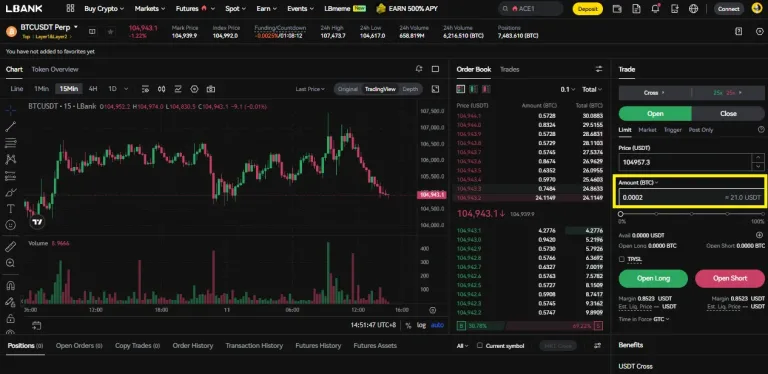This screenshot has height=374, width=768.
Task: Take chart snapshot camera icon
Action: 211,89
